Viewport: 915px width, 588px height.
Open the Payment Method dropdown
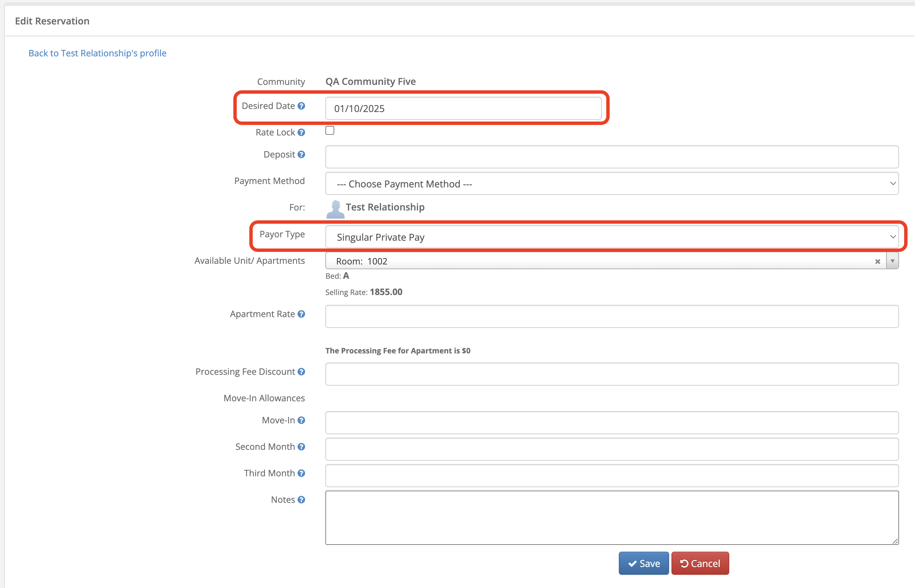coord(611,184)
